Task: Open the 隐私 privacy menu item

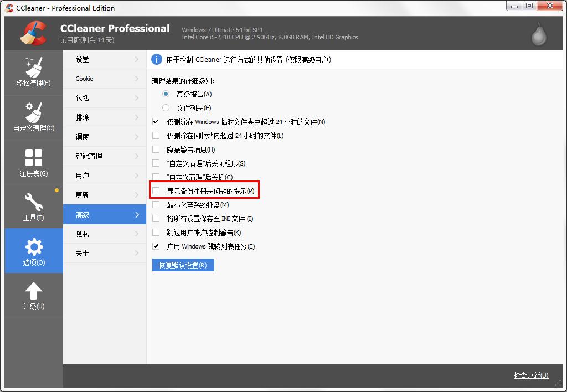Action: pos(104,234)
